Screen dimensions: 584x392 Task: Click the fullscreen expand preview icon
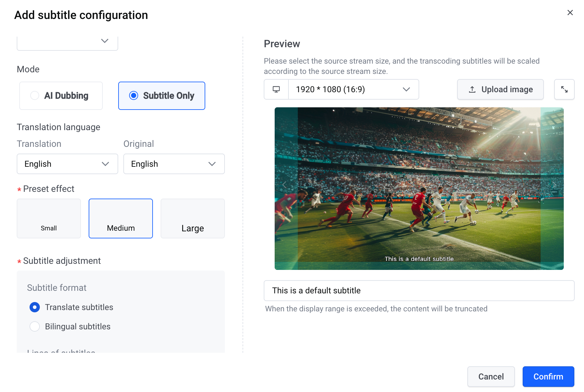point(564,89)
